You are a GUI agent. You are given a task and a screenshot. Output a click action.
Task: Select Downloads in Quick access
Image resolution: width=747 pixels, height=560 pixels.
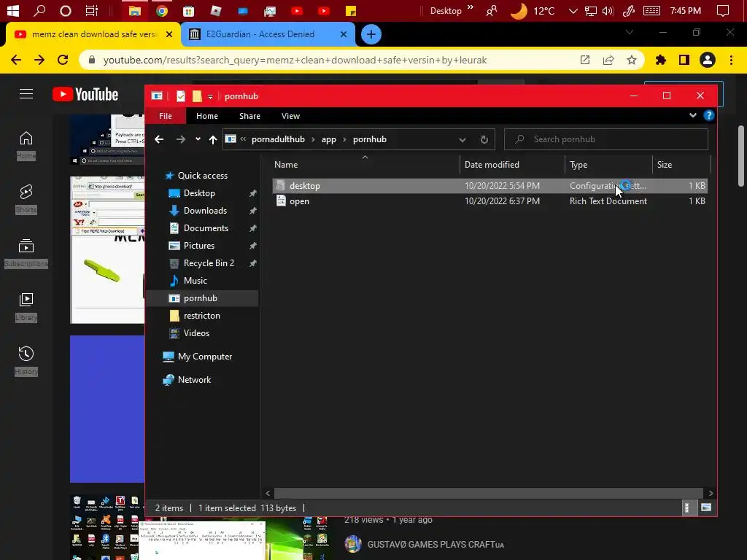[205, 211]
